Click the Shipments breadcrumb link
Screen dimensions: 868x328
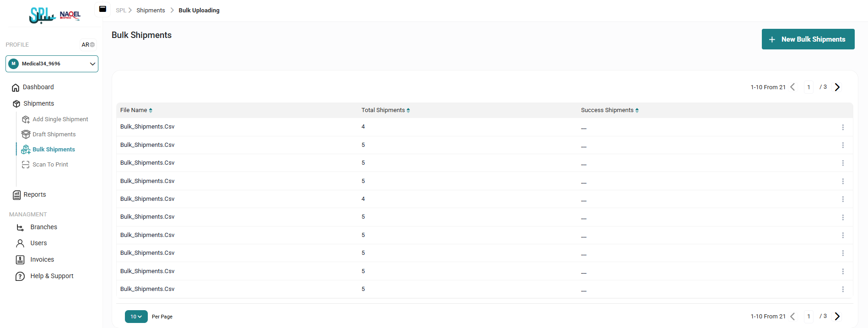tap(151, 11)
